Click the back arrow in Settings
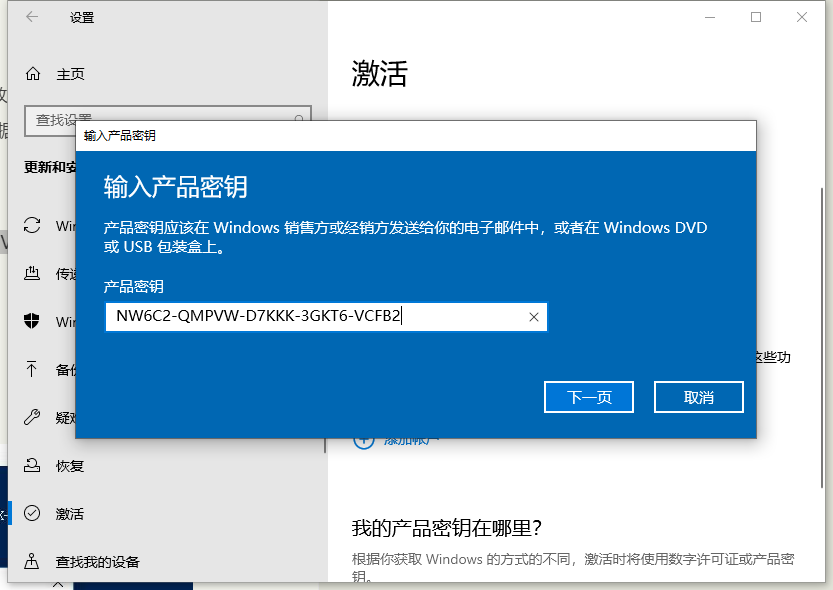This screenshot has width=833, height=590. coord(32,17)
